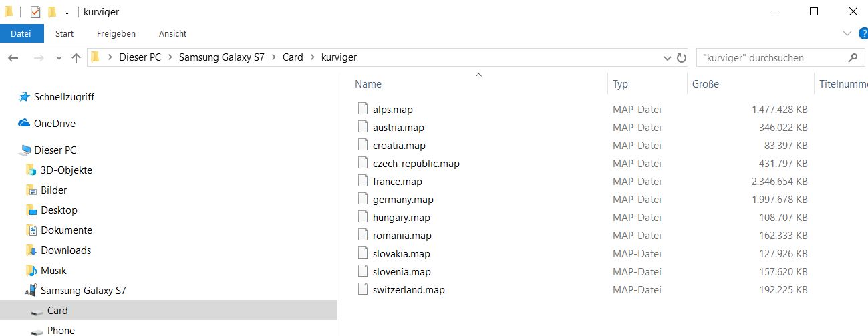Open the Help question mark icon
This screenshot has width=868, height=336.
(x=863, y=33)
